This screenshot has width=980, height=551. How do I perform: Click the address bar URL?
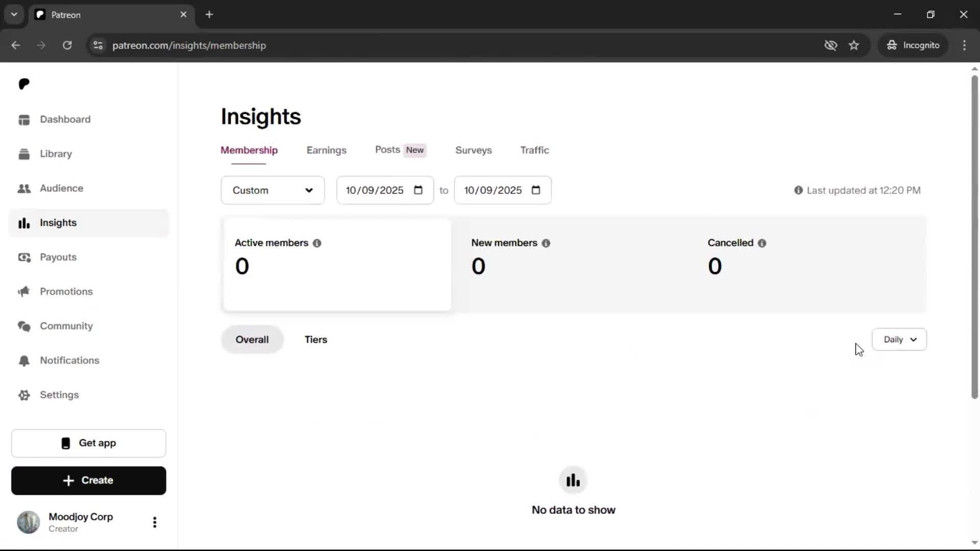[x=189, y=45]
